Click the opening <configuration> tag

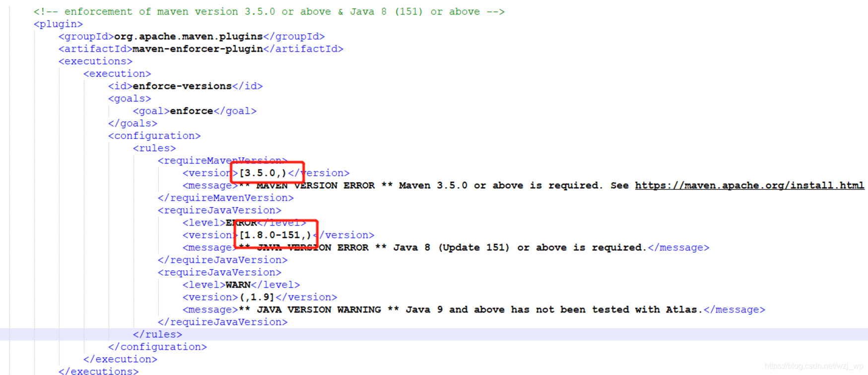click(154, 136)
